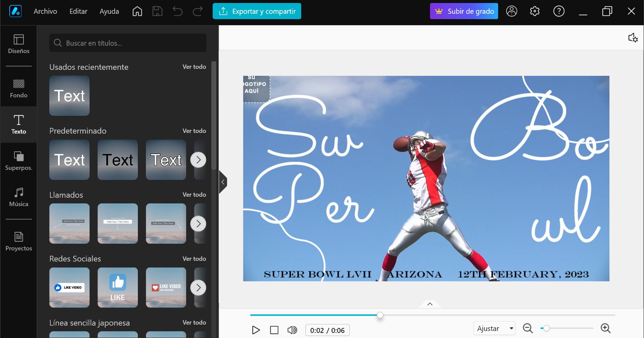Screen dimensions: 644x338
Task: Select outlined Text preset in Predeterminado
Action: (166, 160)
